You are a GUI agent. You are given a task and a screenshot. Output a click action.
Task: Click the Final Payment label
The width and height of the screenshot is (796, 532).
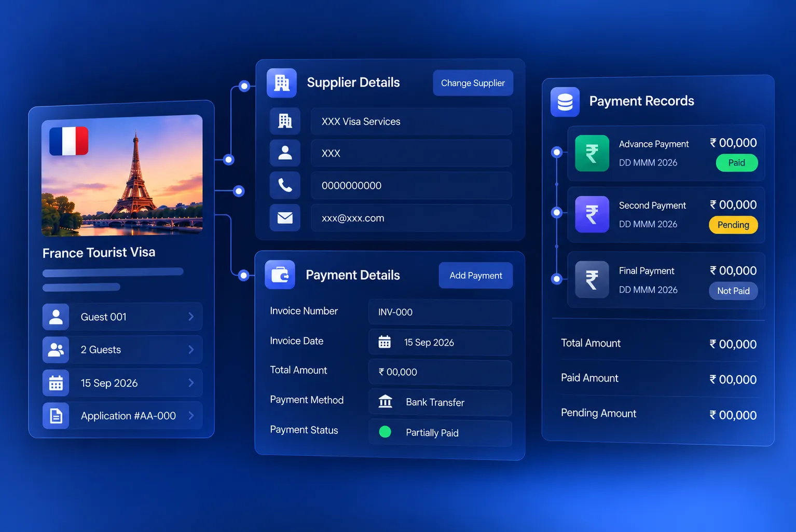647,271
